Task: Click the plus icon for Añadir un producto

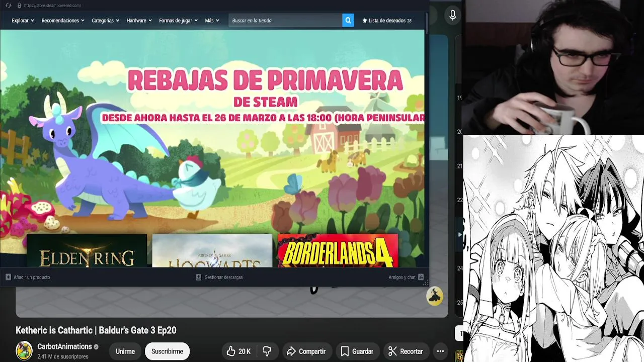Action: (8, 277)
